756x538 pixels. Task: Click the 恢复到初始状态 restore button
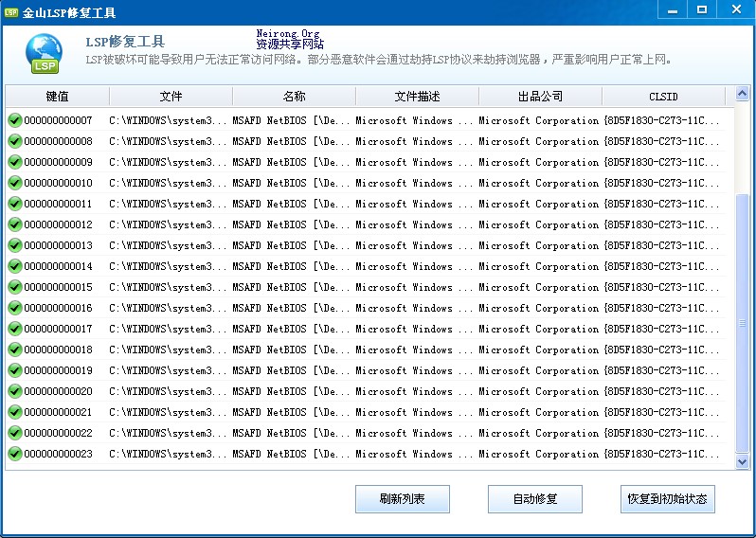(668, 499)
